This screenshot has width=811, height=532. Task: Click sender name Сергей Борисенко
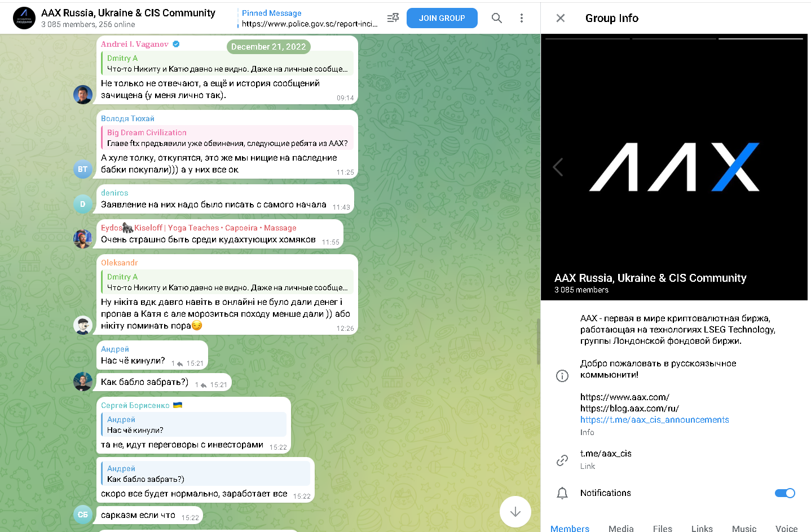[135, 405]
